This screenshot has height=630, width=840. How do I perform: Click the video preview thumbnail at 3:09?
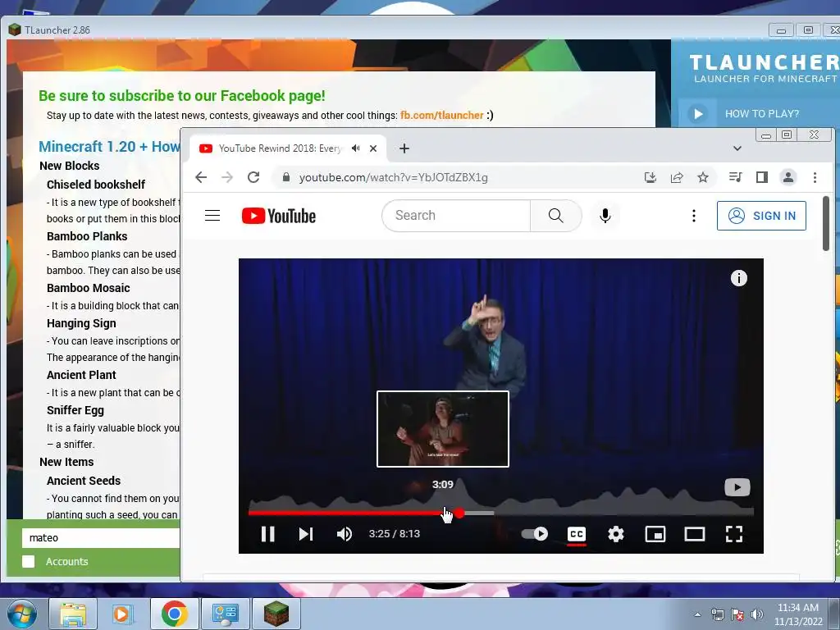click(442, 429)
